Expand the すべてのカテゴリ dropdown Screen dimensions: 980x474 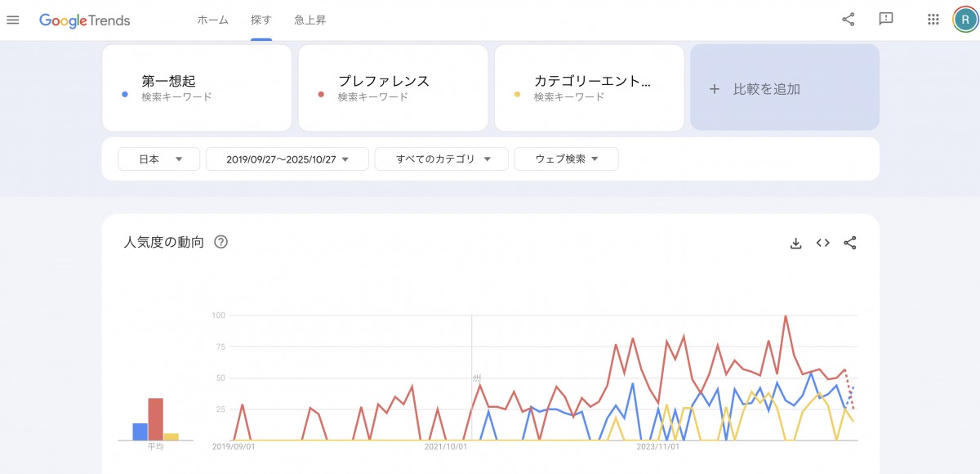pos(442,159)
